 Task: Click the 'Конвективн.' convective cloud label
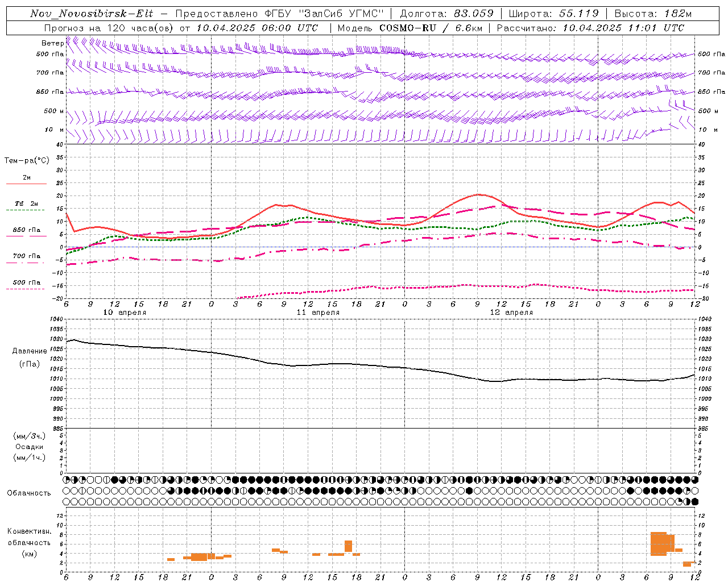pos(30,531)
